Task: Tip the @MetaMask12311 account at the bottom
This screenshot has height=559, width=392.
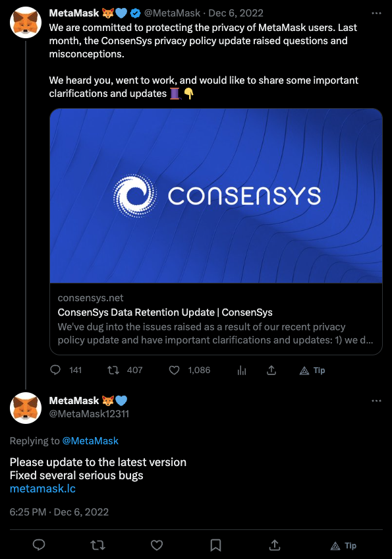Action: [343, 545]
